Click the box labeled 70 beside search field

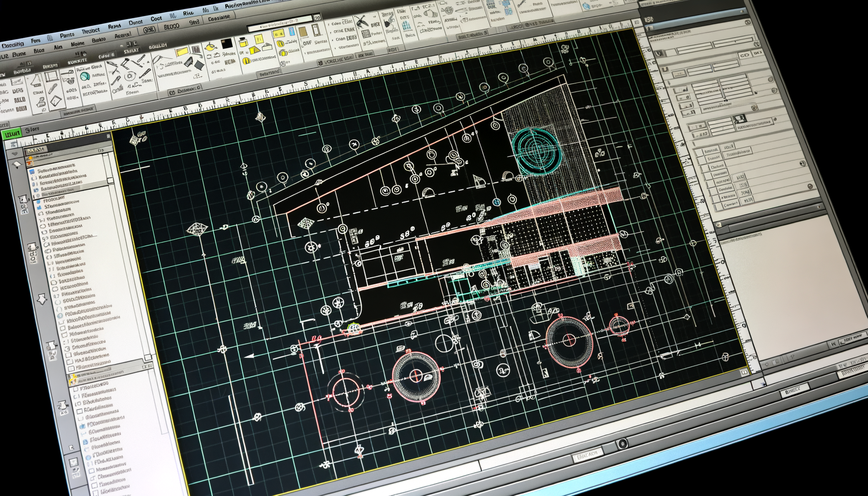(x=317, y=17)
